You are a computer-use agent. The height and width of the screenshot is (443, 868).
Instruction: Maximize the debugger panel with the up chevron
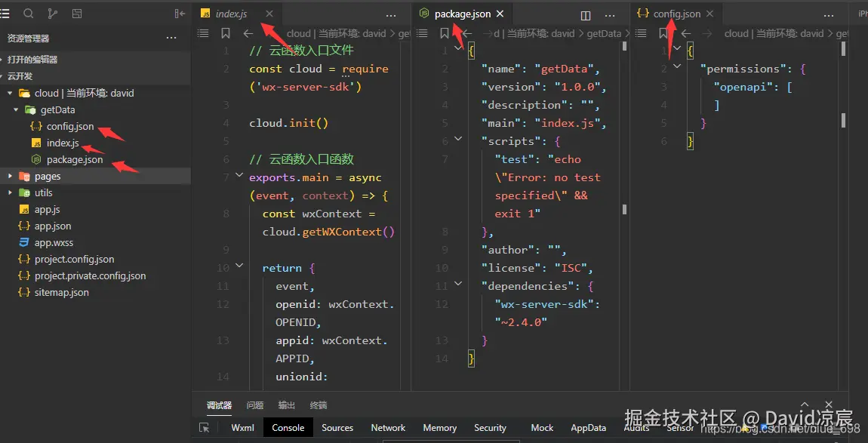805,405
